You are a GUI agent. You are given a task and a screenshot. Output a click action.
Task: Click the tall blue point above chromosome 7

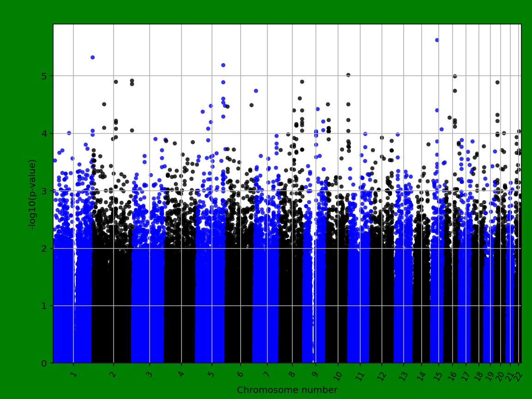(257, 90)
